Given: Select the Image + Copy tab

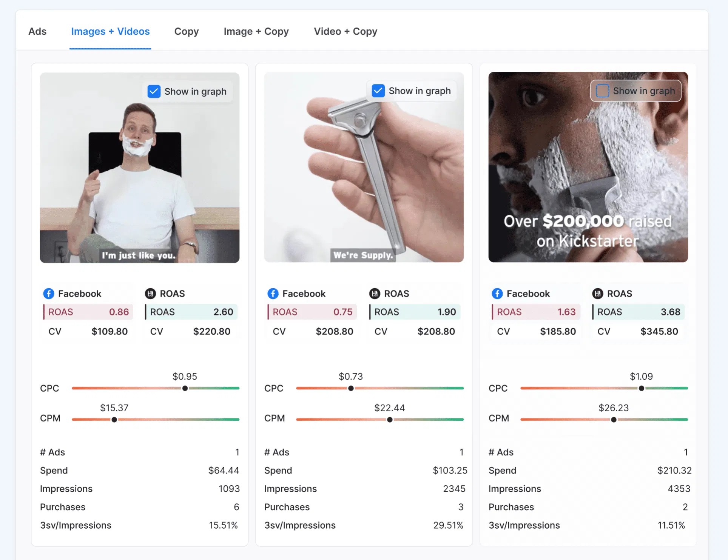Looking at the screenshot, I should (256, 31).
